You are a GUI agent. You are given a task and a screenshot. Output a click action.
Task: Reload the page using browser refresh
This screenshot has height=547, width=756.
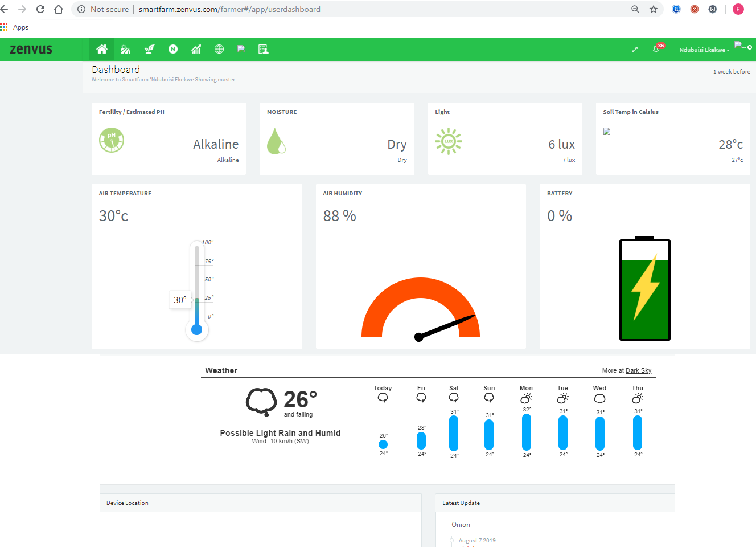click(x=40, y=9)
